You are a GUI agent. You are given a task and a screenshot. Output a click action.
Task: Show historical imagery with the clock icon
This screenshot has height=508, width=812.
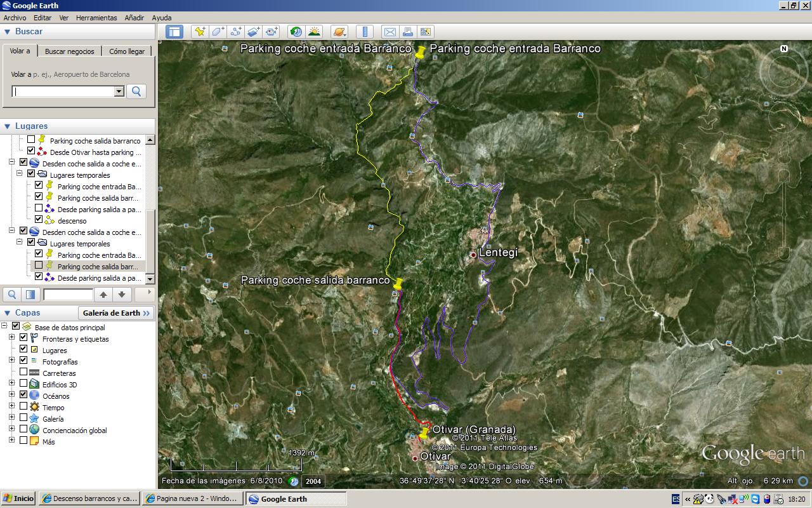tap(296, 31)
